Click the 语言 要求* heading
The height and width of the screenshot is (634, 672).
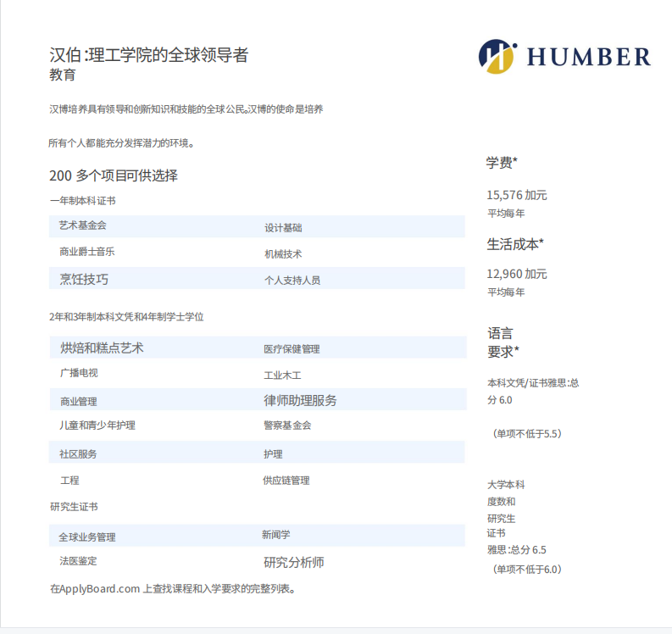click(503, 342)
